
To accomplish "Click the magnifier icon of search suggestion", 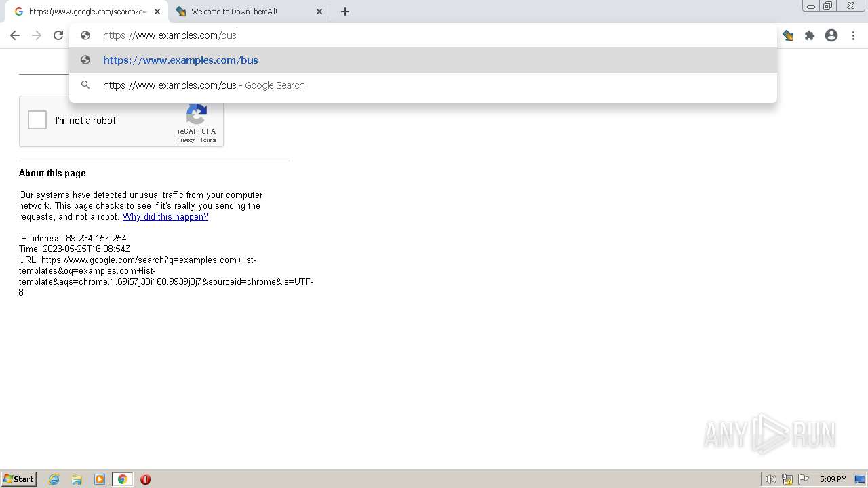I will click(85, 85).
